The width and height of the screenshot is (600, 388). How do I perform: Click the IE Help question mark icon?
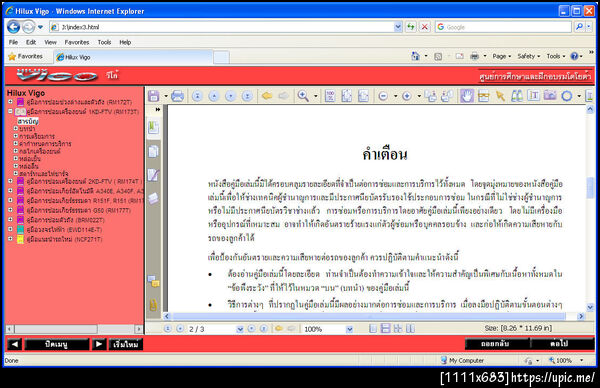(574, 56)
